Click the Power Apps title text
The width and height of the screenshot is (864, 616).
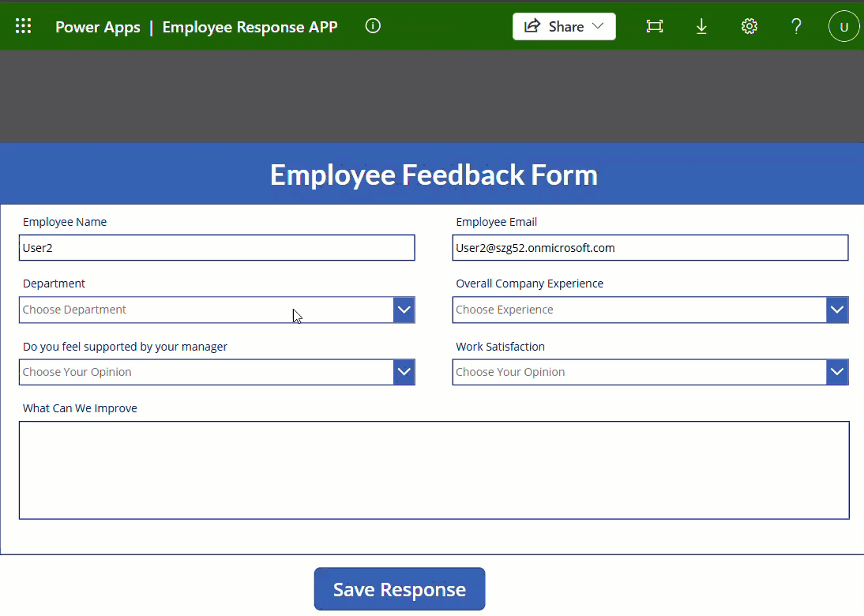pos(97,26)
